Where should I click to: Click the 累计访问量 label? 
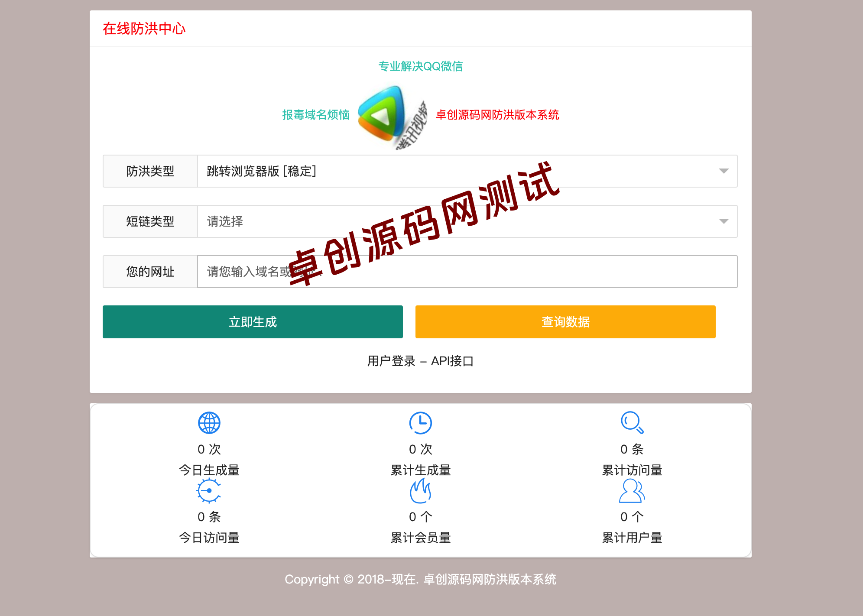click(632, 470)
